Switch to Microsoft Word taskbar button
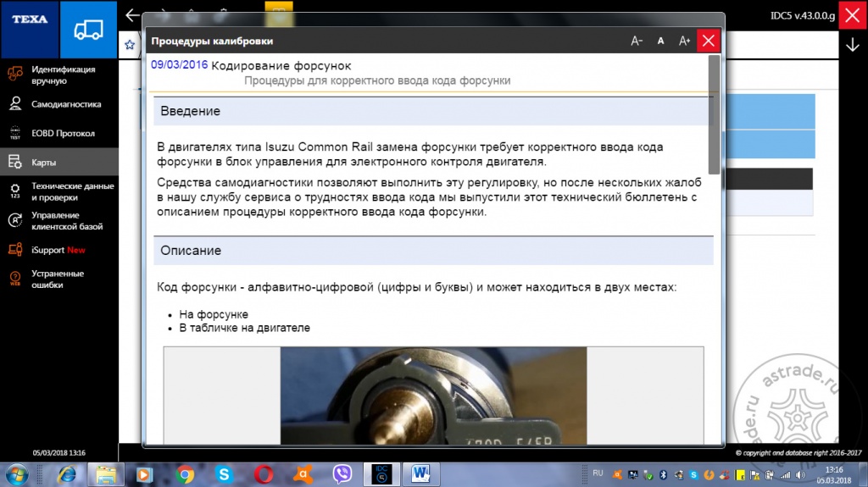The image size is (868, 487). click(x=420, y=474)
